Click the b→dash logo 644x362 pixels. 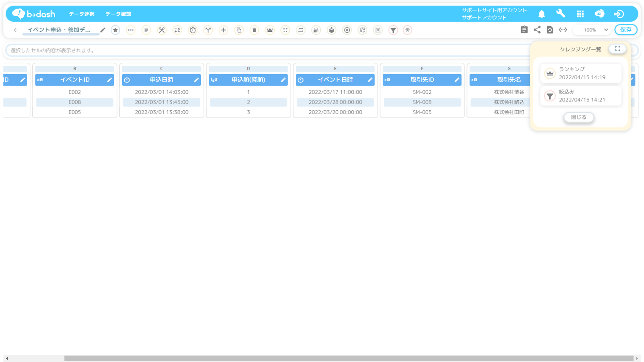pos(34,14)
